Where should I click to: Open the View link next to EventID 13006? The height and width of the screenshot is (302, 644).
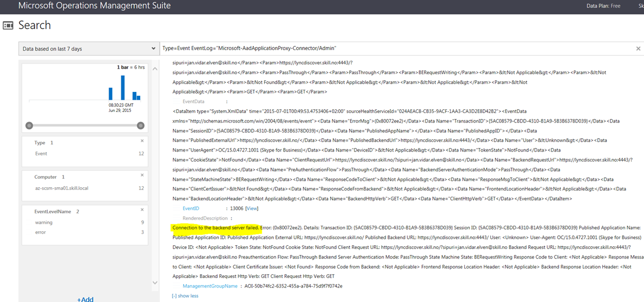point(252,208)
